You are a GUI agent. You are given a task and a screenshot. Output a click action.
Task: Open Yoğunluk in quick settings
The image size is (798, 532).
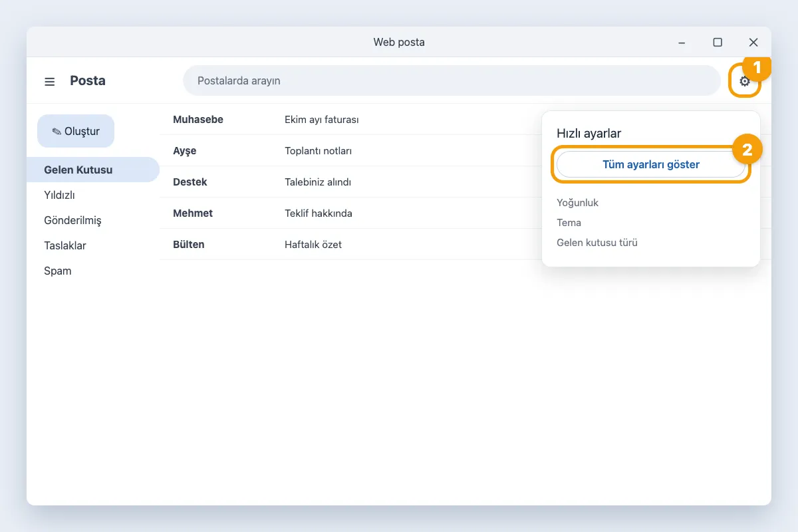pos(578,203)
